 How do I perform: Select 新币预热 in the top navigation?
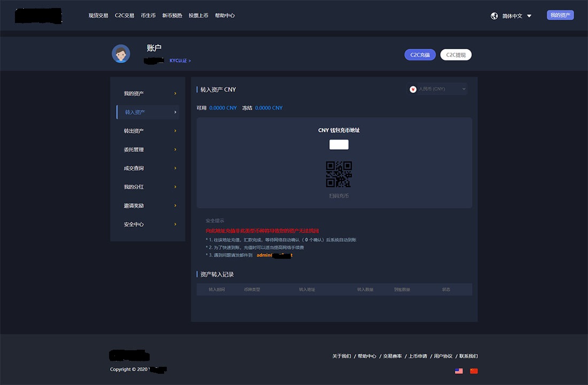172,16
